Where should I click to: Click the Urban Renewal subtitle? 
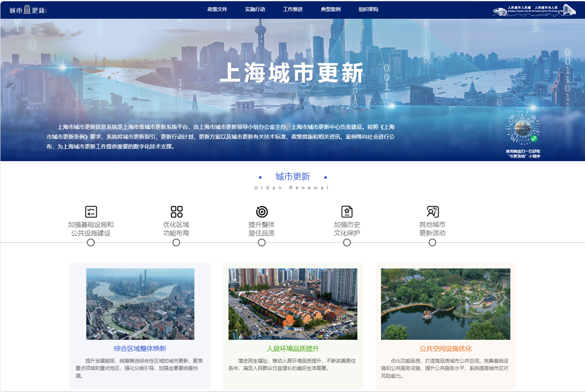pos(292,187)
